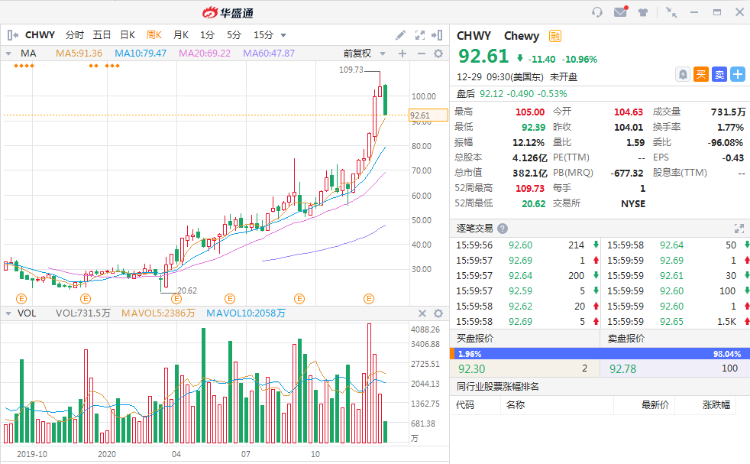Image resolution: width=750 pixels, height=464 pixels.
Task: Open MA indicator settings gear
Action: coord(438,54)
